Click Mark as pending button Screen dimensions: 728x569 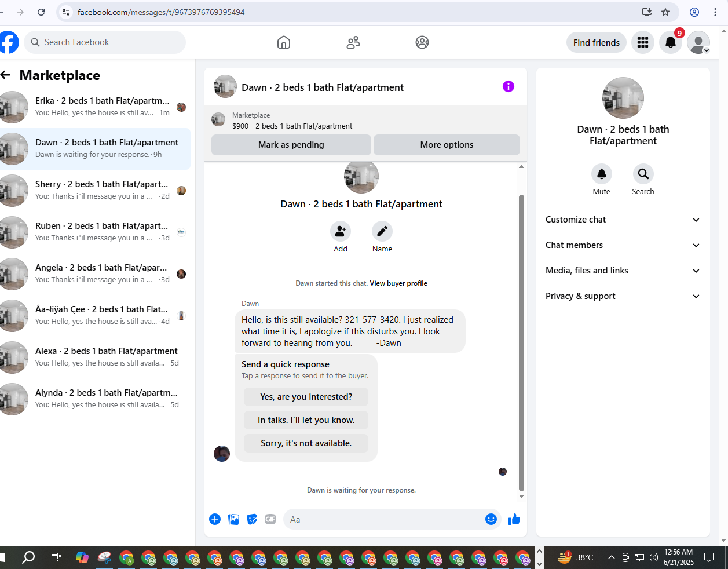[291, 145]
